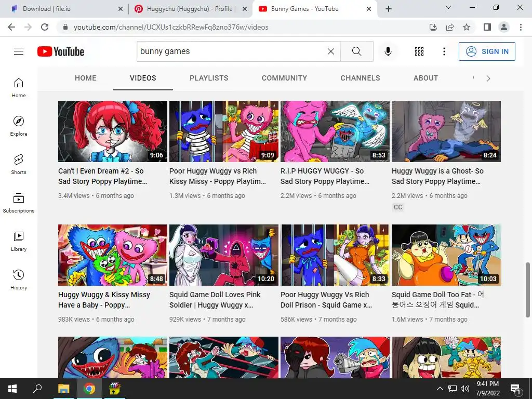
Task: Switch to the channel HOME tab
Action: point(86,78)
